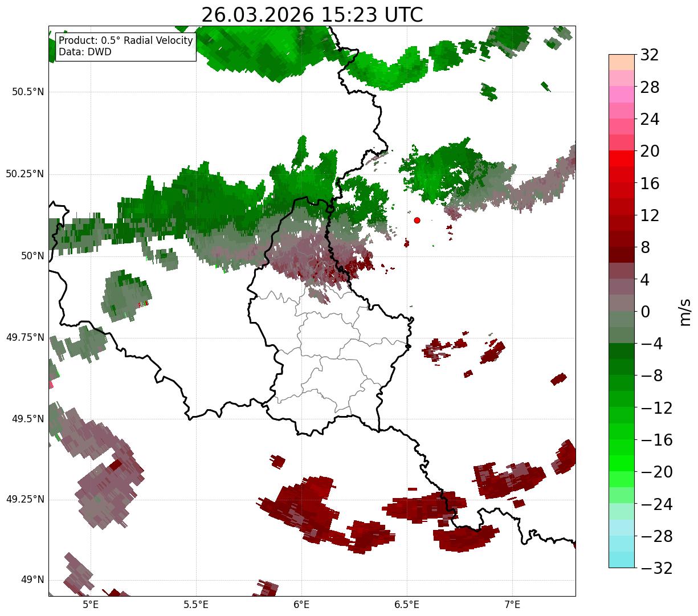Click the colorbar tick value '−16'
The width and height of the screenshot is (698, 616).
click(656, 440)
